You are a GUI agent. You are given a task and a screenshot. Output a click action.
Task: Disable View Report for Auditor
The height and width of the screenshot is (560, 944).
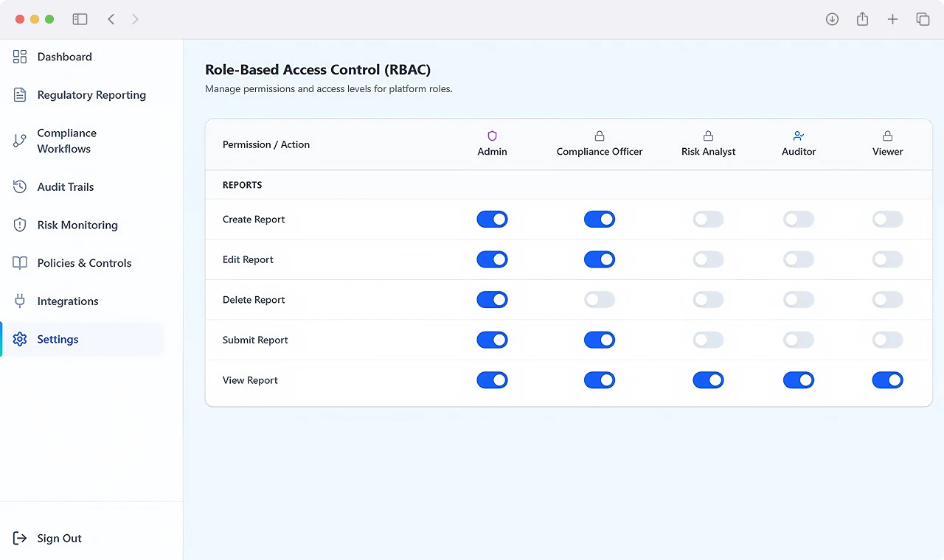[799, 380]
